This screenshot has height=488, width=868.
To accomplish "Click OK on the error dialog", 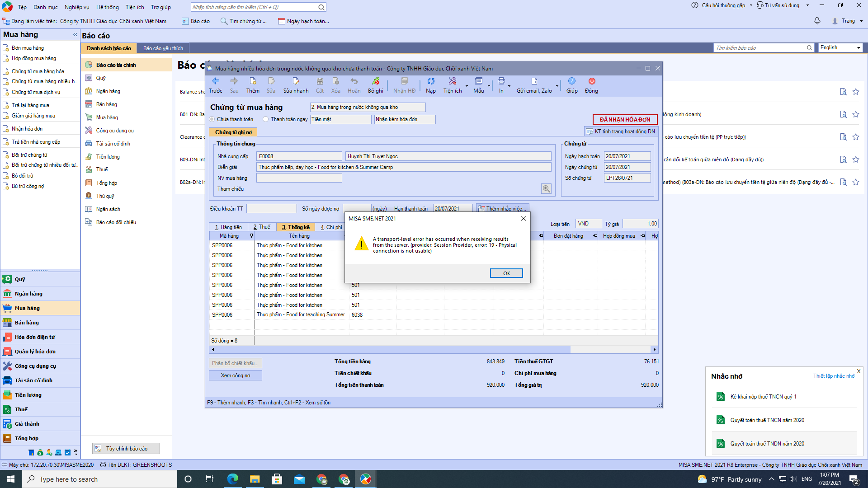I will click(x=506, y=273).
